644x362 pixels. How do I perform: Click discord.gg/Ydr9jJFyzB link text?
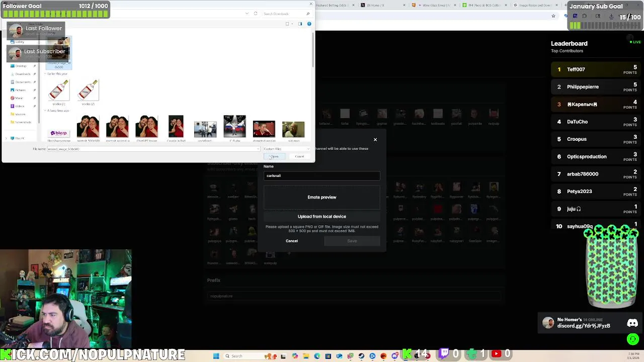pos(584,326)
